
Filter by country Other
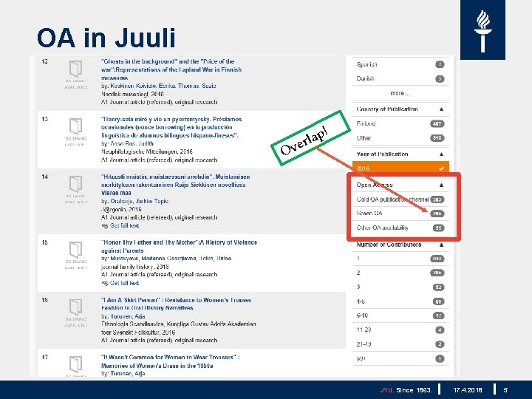coord(400,138)
